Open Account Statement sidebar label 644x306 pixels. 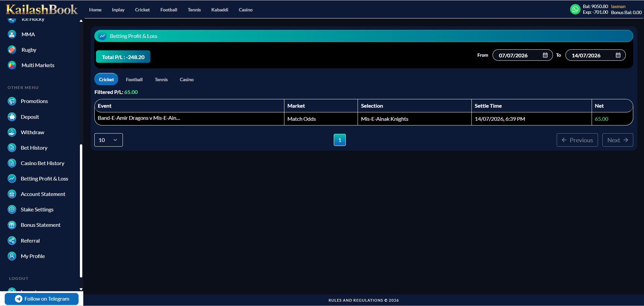coord(43,194)
